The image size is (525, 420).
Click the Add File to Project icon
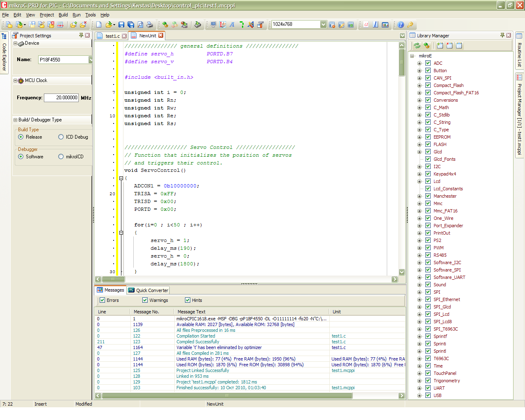[x=73, y=25]
